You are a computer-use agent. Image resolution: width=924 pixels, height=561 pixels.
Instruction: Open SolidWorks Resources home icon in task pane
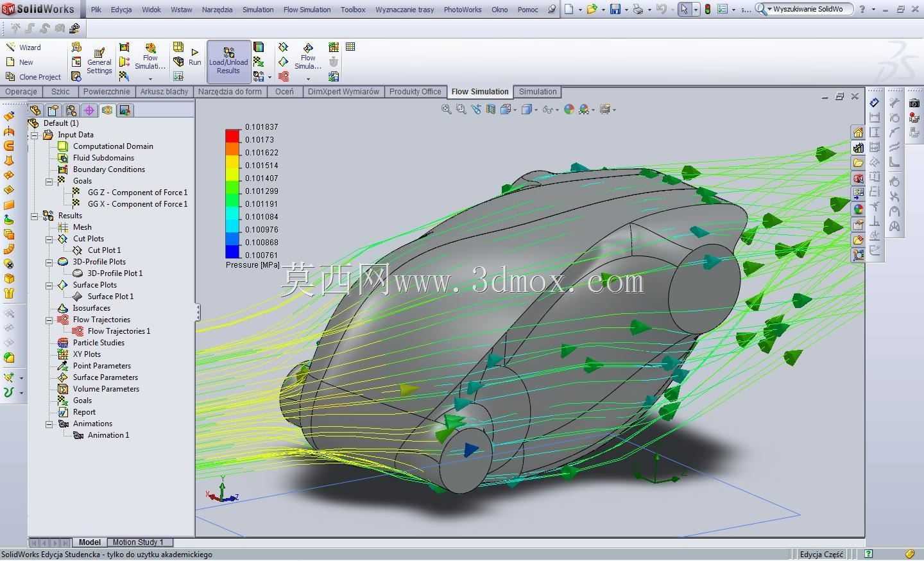(x=858, y=133)
